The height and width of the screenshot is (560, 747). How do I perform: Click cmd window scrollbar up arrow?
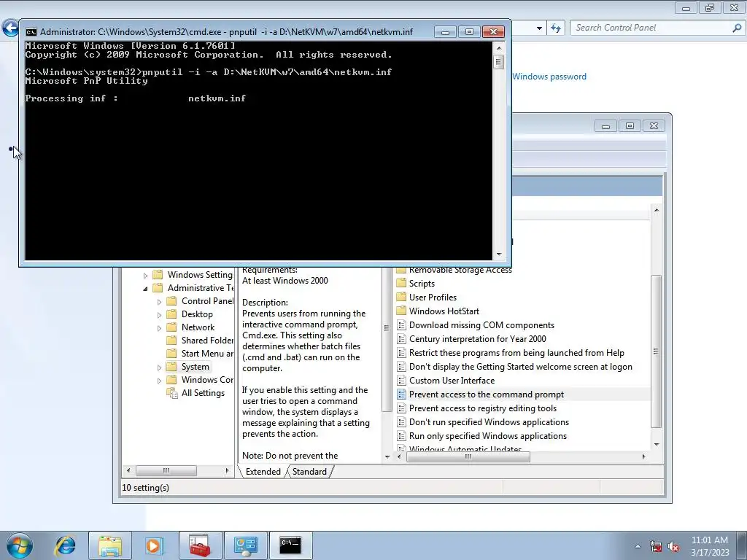pyautogui.click(x=499, y=48)
